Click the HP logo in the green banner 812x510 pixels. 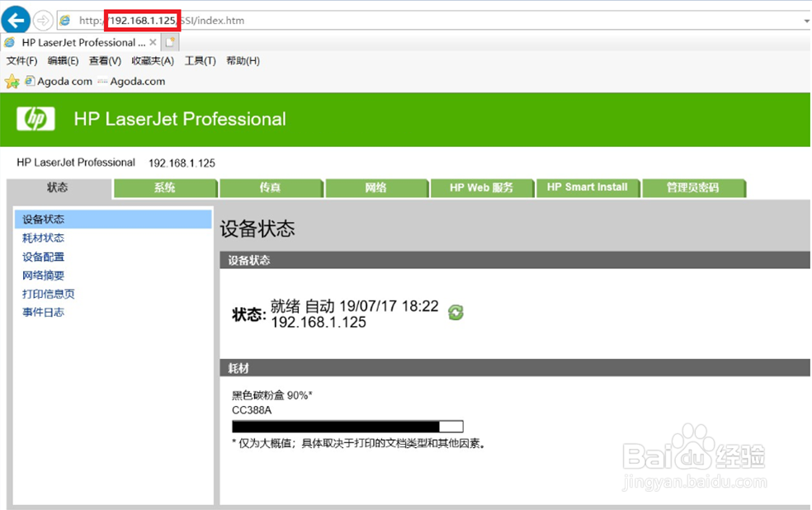[x=35, y=119]
